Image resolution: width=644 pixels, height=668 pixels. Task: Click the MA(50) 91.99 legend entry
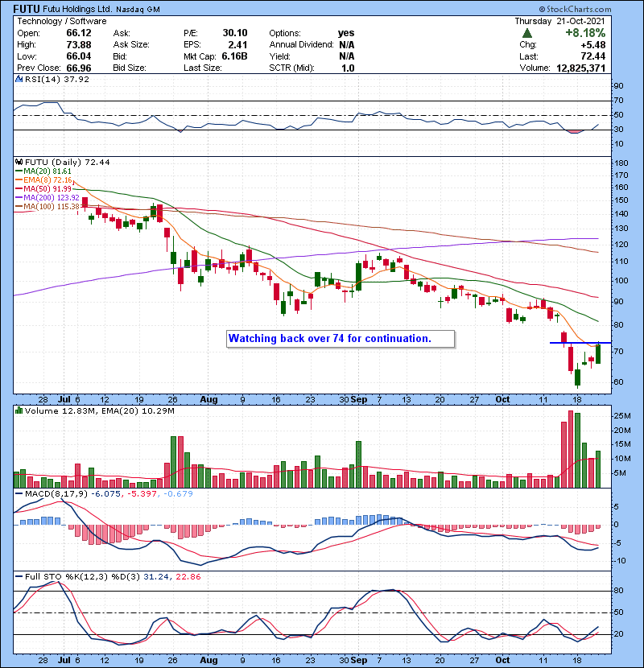(44, 188)
